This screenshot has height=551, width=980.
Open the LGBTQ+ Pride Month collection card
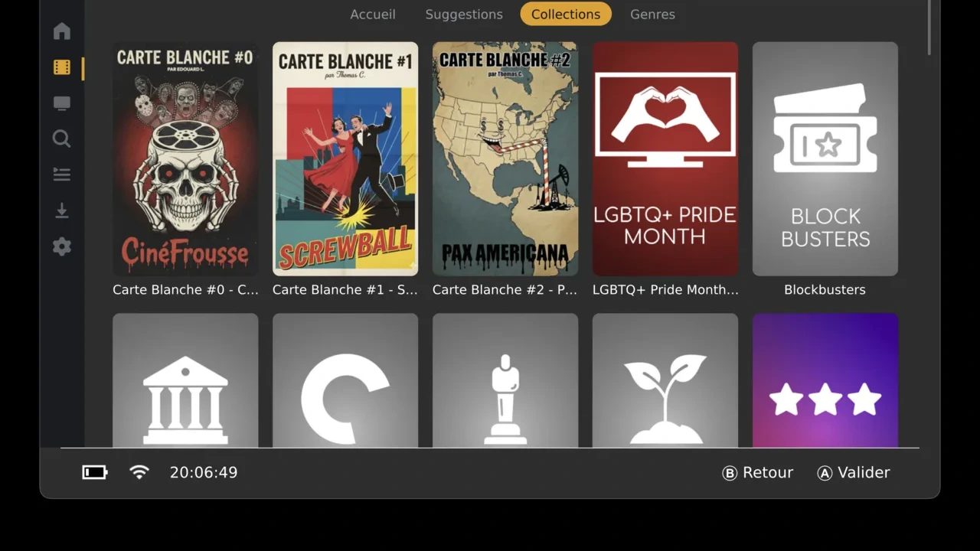point(665,158)
